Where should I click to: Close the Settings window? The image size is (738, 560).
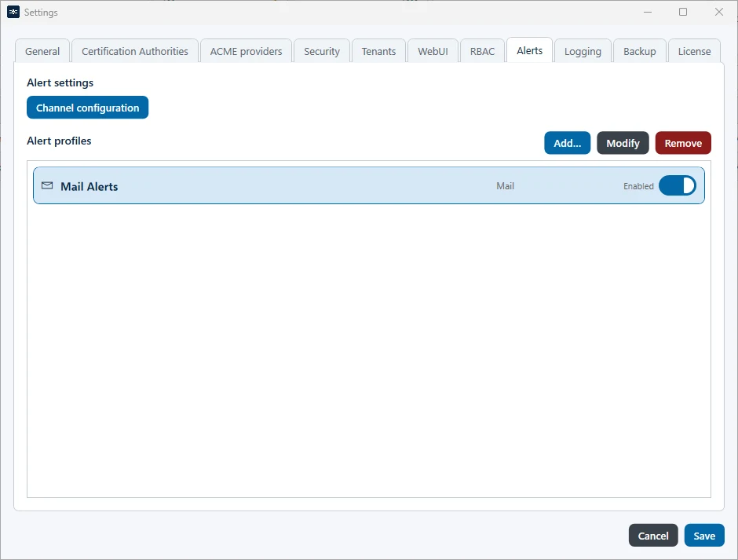718,13
